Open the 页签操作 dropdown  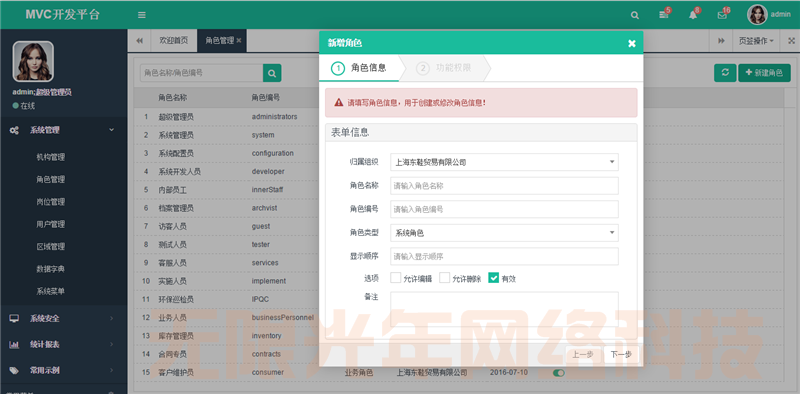point(756,41)
